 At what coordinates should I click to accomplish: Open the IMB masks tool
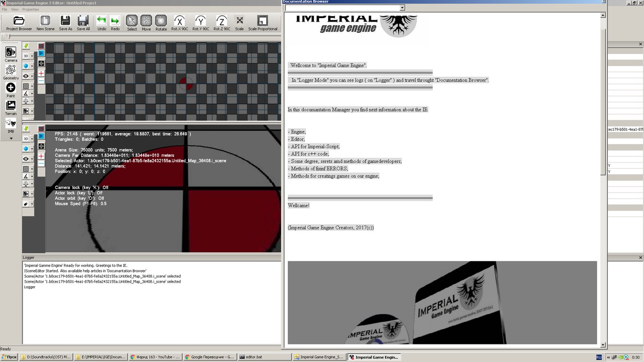click(11, 125)
